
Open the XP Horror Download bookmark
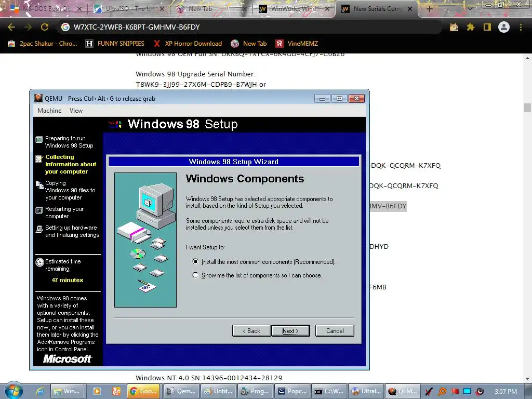tap(188, 44)
